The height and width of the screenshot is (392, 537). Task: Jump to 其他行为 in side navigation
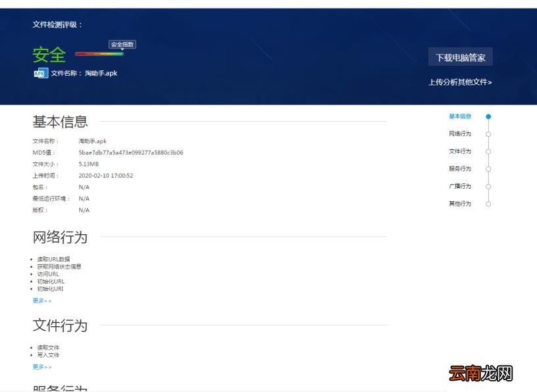coord(460,204)
